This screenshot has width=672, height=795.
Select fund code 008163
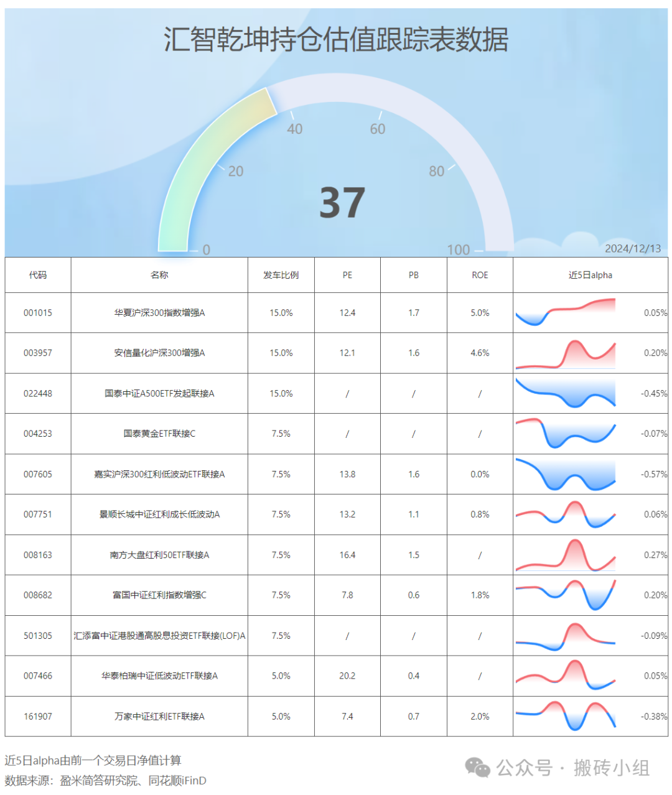pyautogui.click(x=38, y=555)
